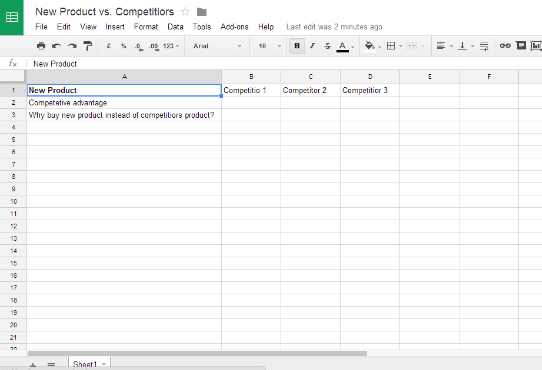
Task: Toggle strikethrough formatting
Action: (x=327, y=46)
